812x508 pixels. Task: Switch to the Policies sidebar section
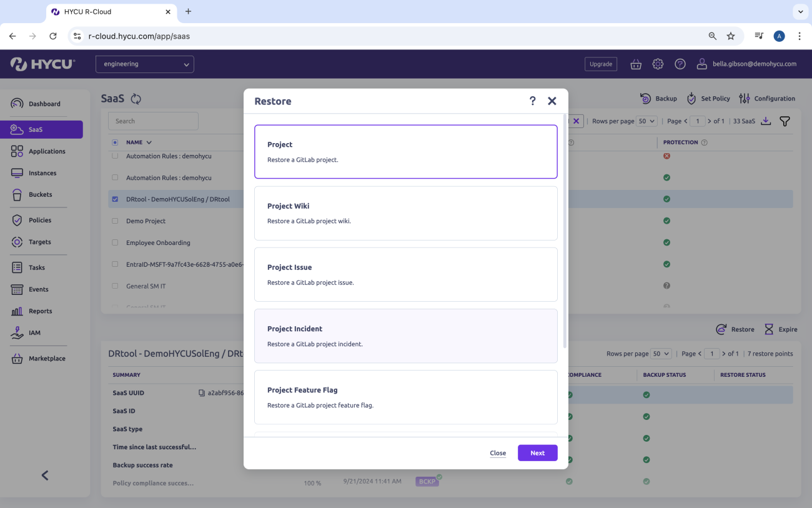point(39,220)
